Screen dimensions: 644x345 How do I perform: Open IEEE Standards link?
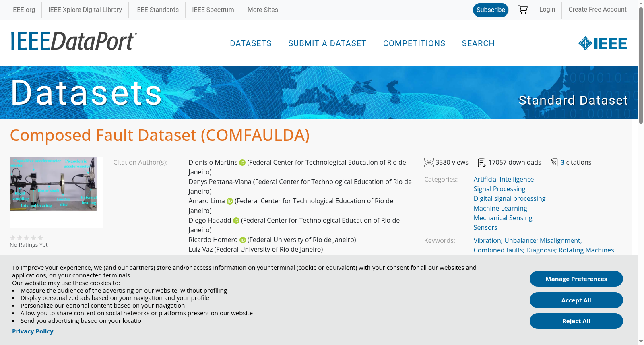pos(157,10)
